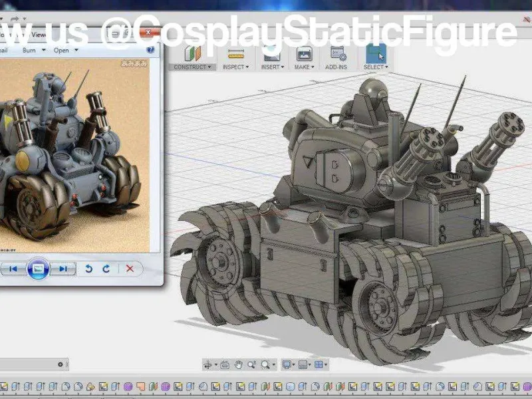The image size is (532, 399).
Task: Select the Zoom tool
Action: pos(252,365)
